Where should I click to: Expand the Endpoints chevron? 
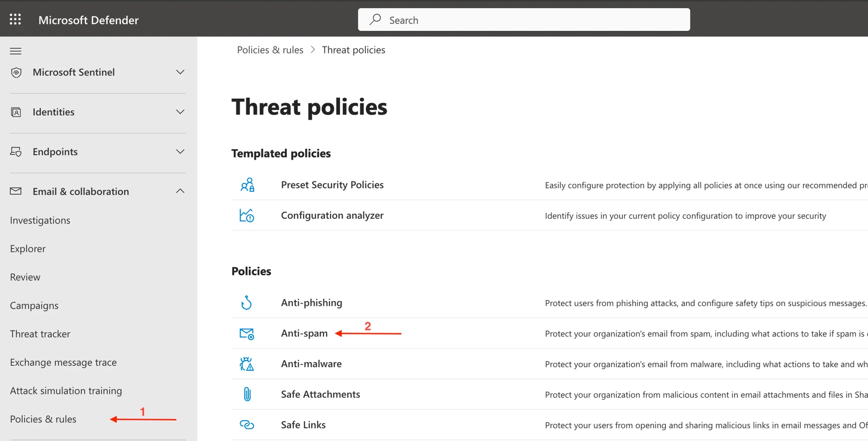(x=180, y=152)
